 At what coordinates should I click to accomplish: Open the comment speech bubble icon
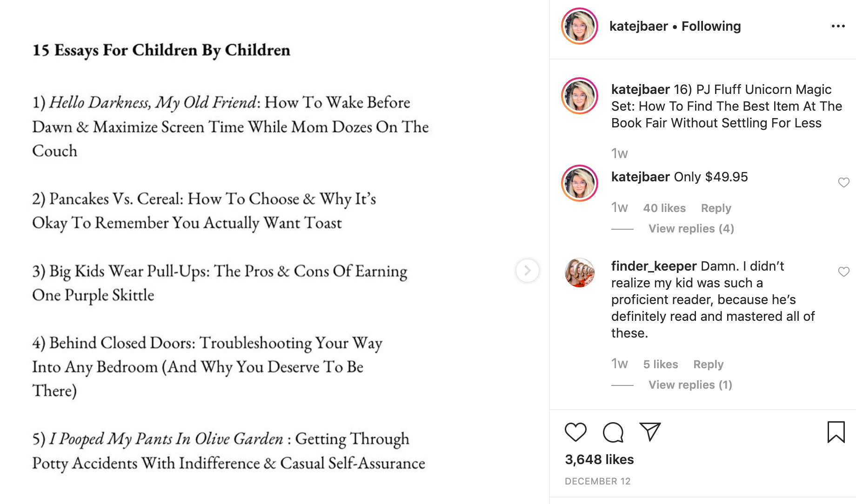pos(613,432)
